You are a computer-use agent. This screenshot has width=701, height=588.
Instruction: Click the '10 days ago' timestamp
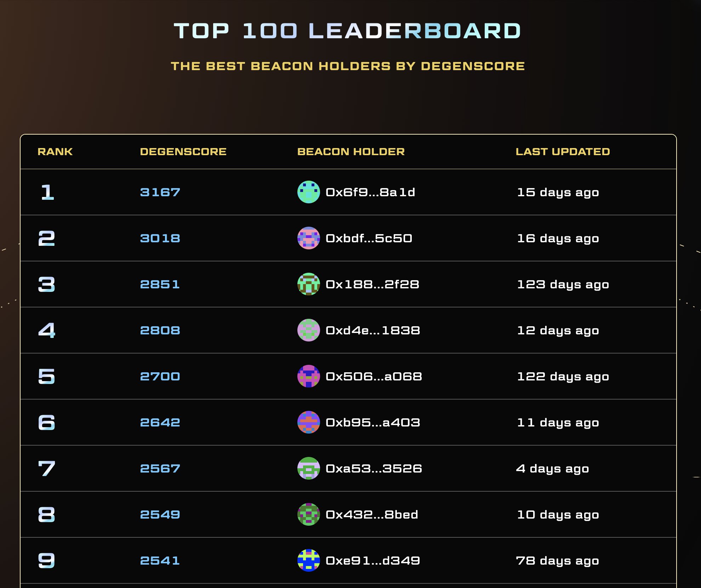coord(558,515)
